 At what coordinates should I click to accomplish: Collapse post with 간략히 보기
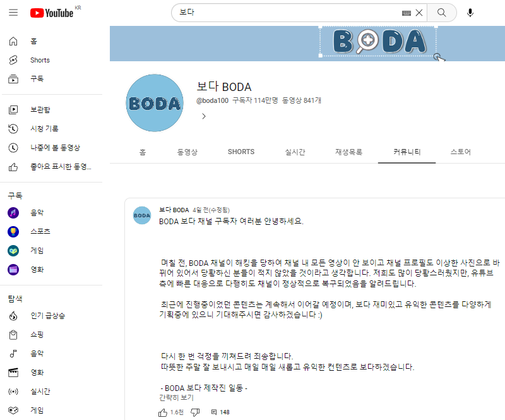177,398
